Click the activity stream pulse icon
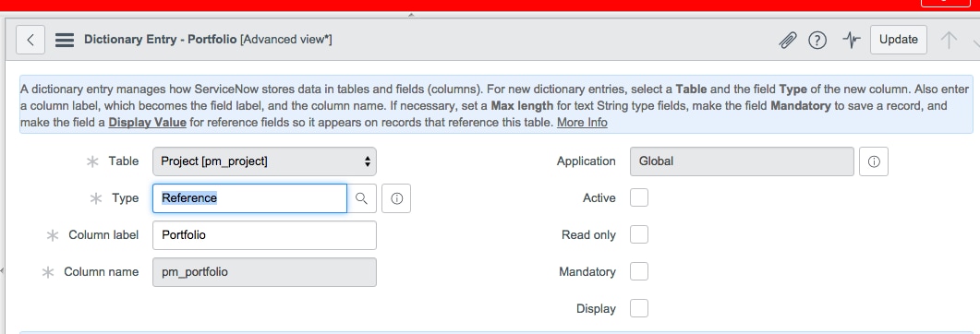This screenshot has width=980, height=334. (x=852, y=40)
